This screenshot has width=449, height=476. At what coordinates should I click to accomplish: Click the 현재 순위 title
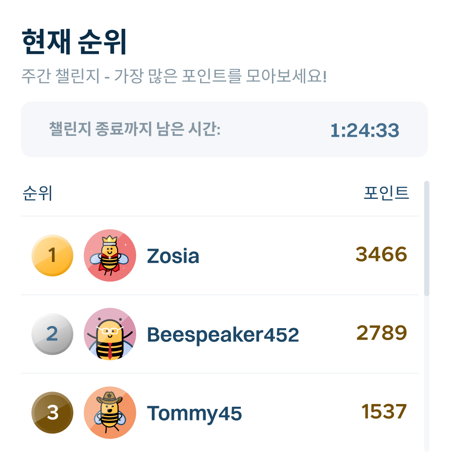pos(74,43)
